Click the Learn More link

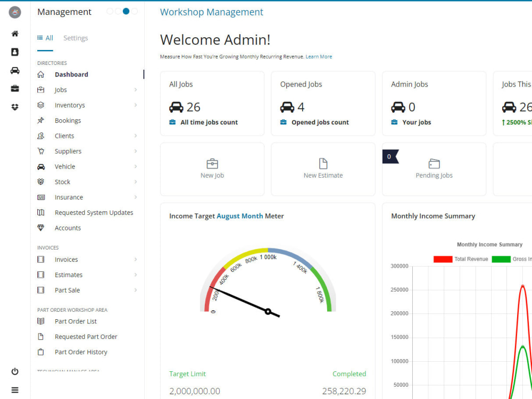click(x=319, y=57)
